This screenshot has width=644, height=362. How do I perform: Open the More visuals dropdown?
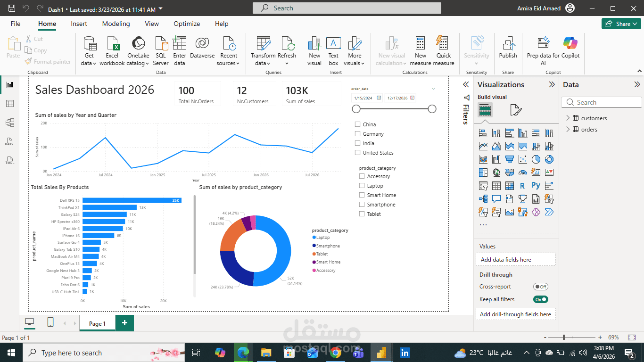pyautogui.click(x=355, y=51)
